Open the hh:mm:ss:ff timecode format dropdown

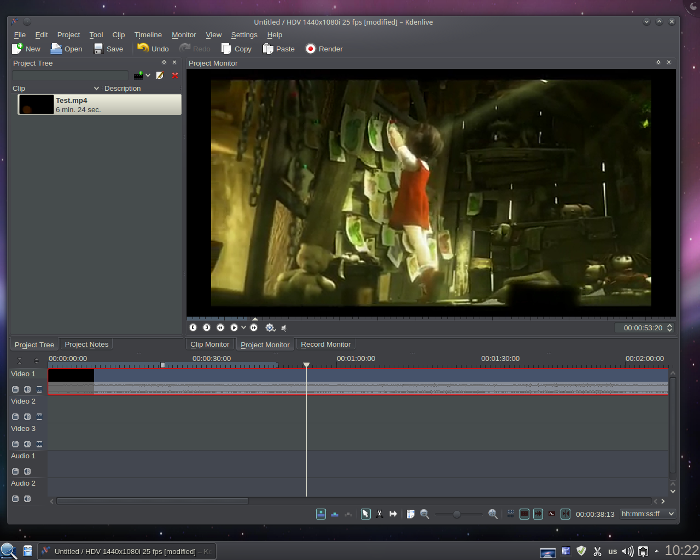click(647, 514)
